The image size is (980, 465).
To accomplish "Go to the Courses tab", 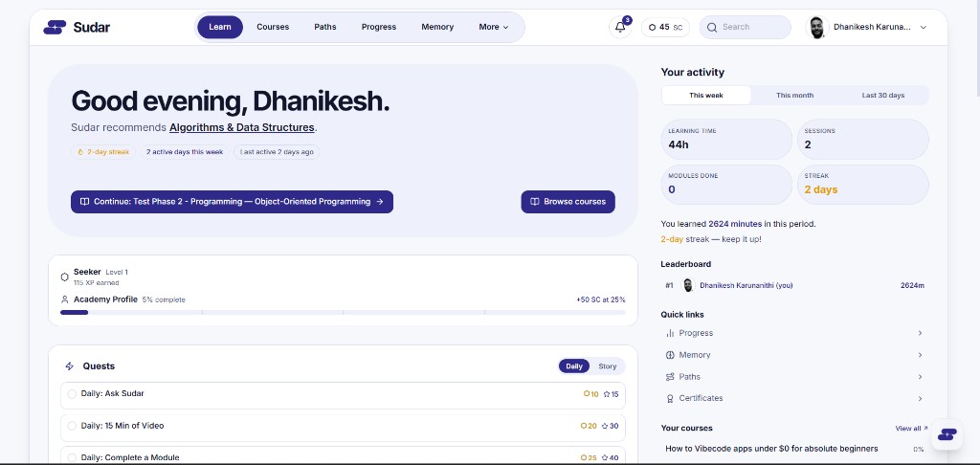I will pos(273,27).
